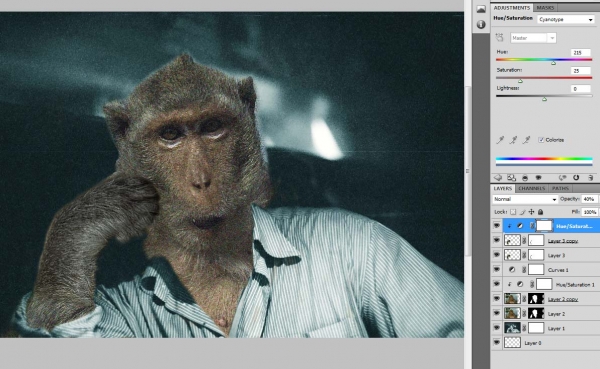Uncheck the Colorize checkbox
The width and height of the screenshot is (600, 369).
(x=541, y=140)
